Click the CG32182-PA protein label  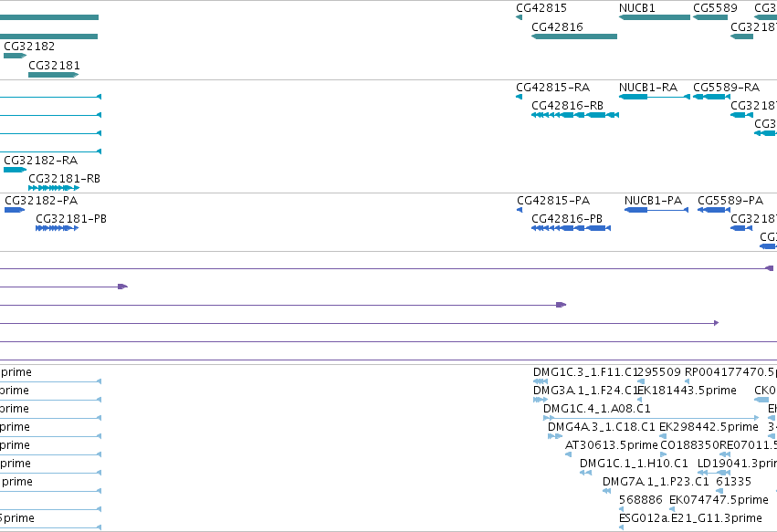tap(41, 201)
